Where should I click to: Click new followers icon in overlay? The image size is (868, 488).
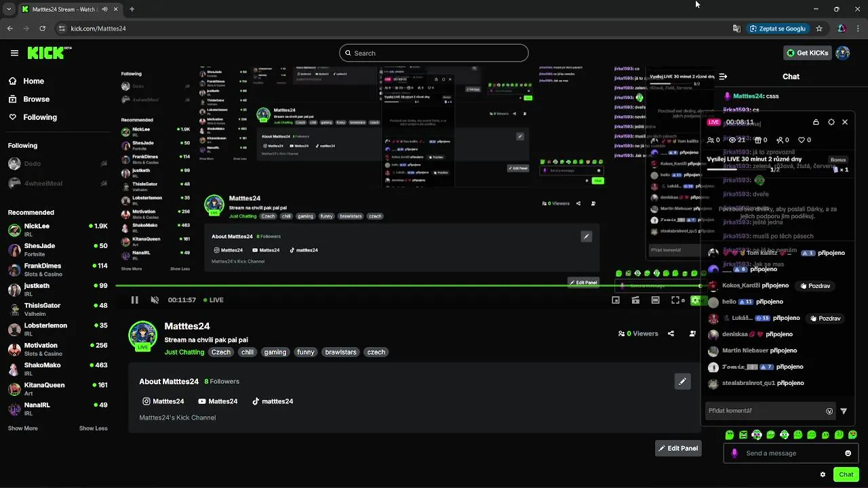780,140
